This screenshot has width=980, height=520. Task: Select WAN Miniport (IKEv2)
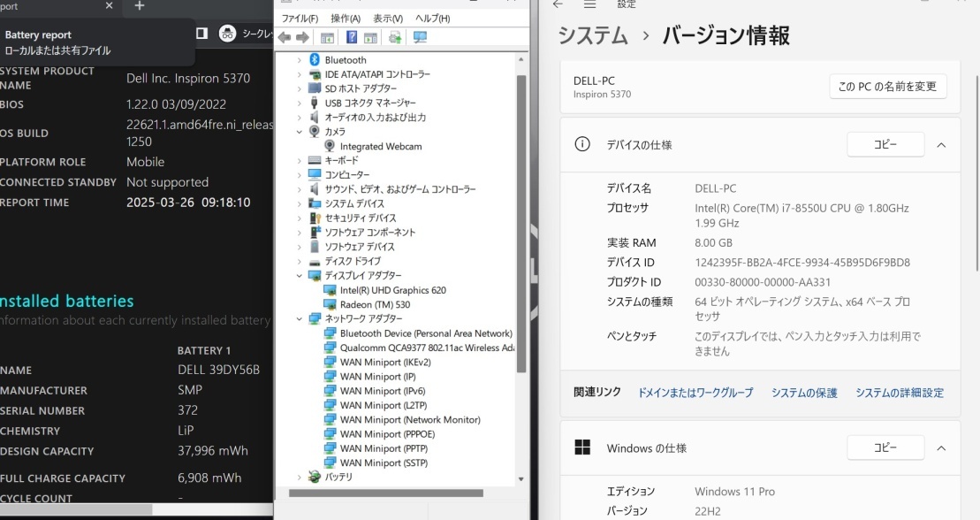coord(385,363)
